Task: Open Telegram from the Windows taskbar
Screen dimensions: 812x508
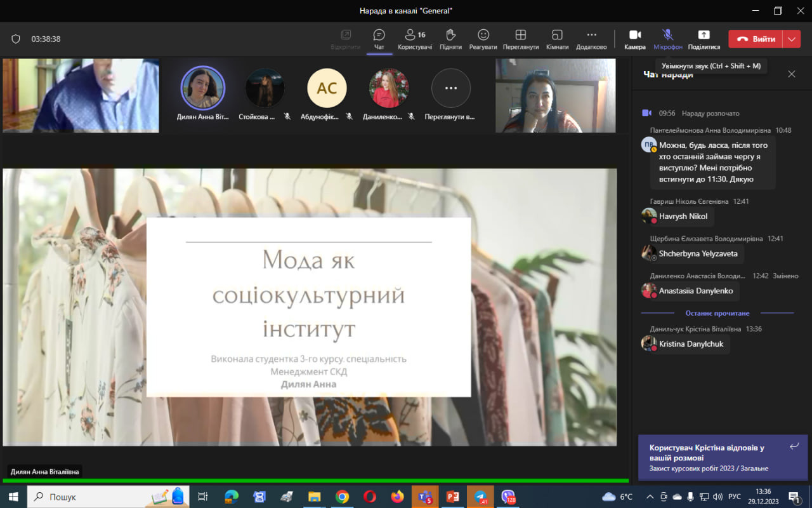Action: click(480, 497)
